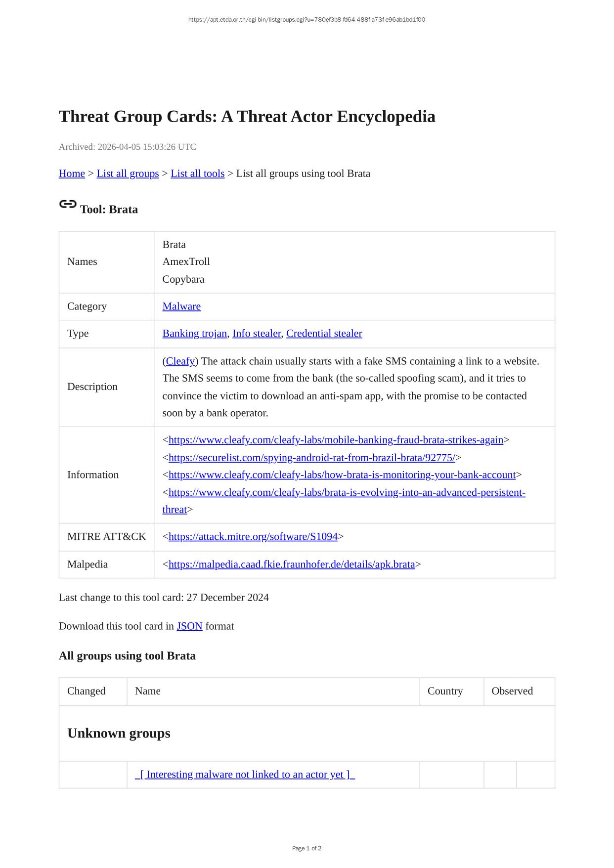
Task: Follow the Cleafy source link in Description
Action: click(180, 361)
